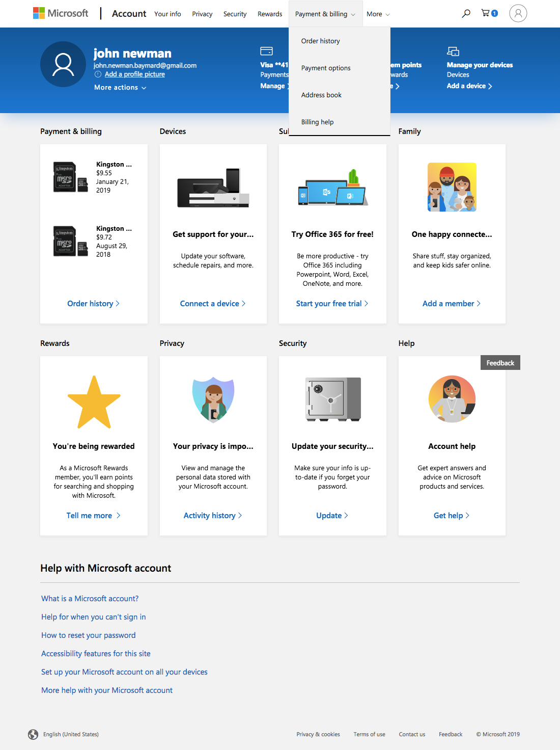Click the profile avatar in top right

[x=518, y=13]
